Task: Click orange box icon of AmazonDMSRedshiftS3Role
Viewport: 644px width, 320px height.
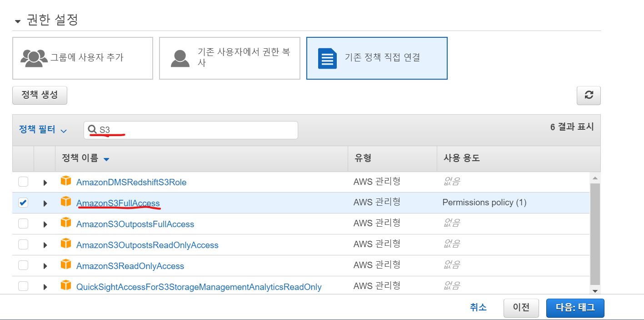Action: 66,181
